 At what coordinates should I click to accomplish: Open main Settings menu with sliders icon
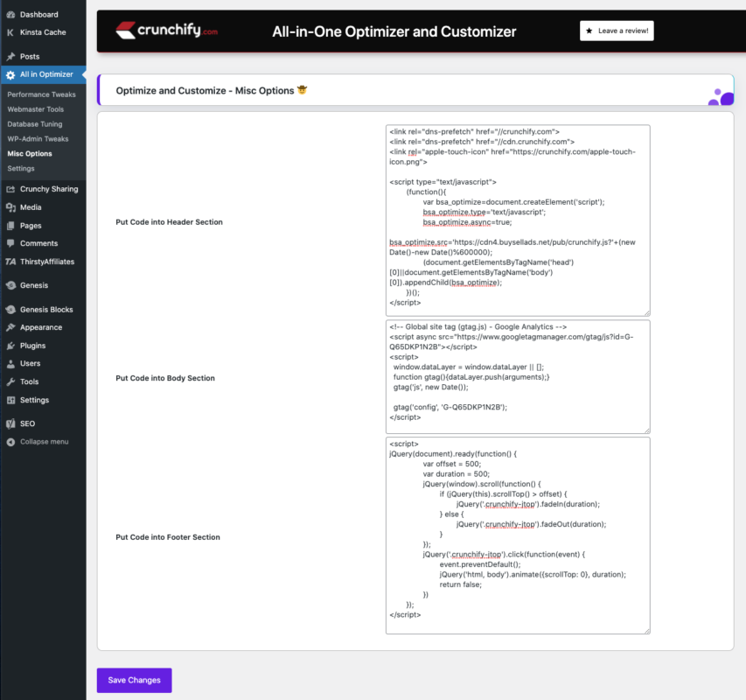click(44, 400)
